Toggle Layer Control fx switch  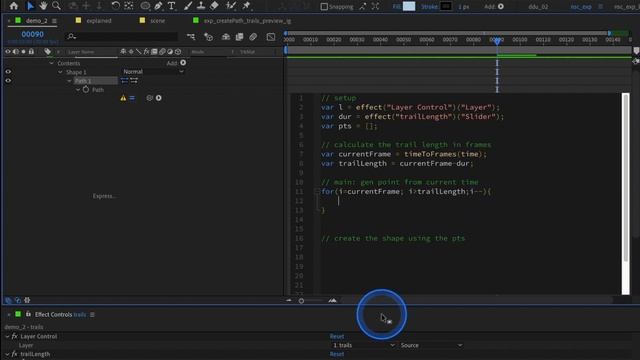click(x=15, y=336)
